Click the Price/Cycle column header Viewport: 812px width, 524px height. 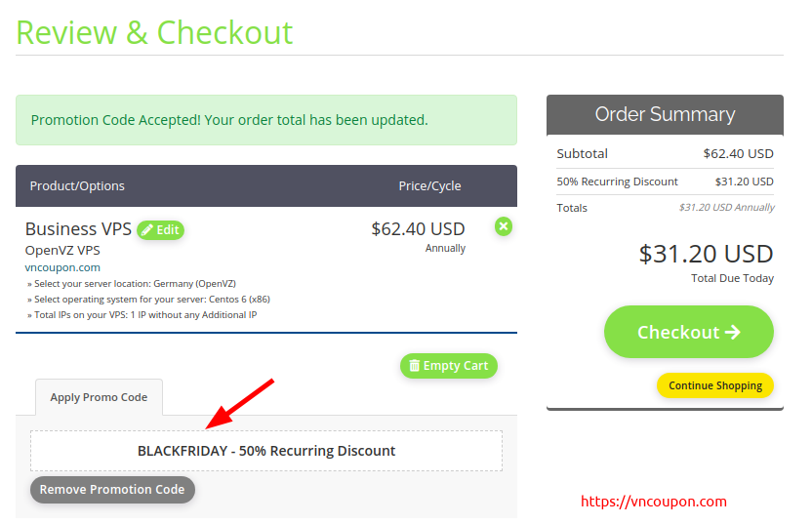coord(429,185)
